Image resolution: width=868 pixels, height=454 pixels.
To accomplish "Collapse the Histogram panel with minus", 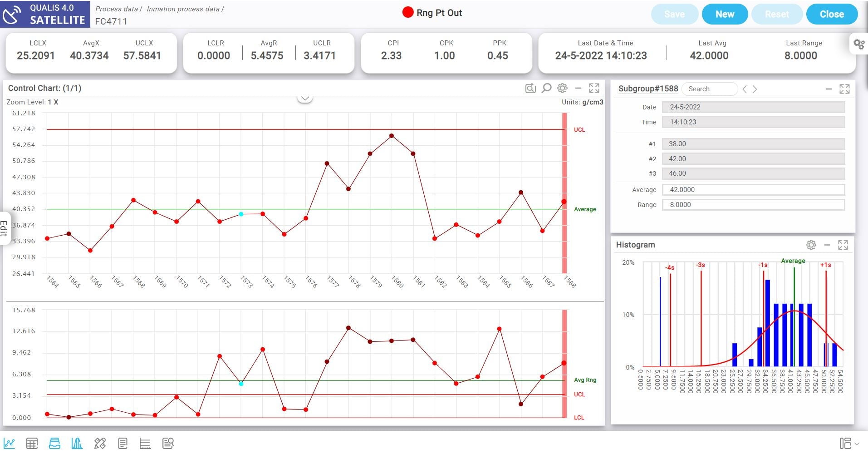I will click(827, 245).
